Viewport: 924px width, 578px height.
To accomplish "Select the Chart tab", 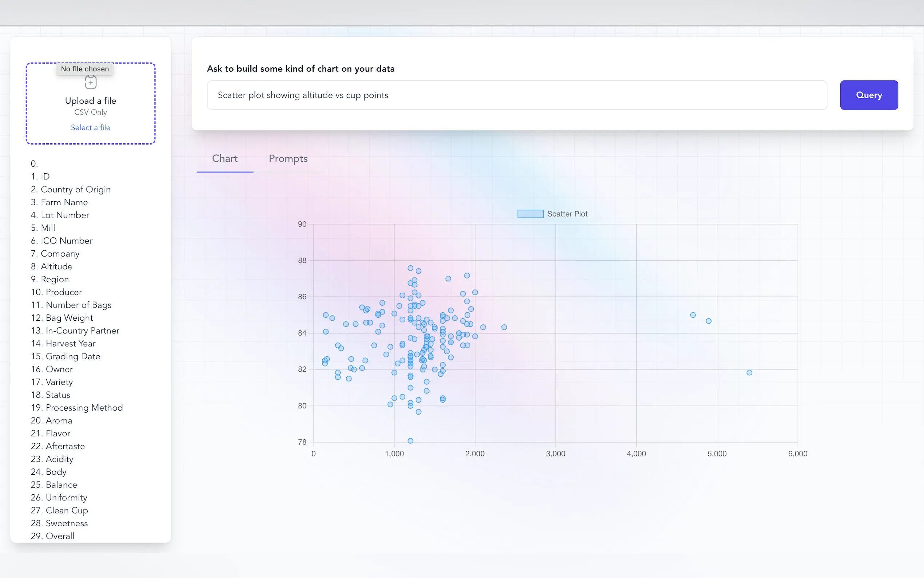I will (x=224, y=159).
